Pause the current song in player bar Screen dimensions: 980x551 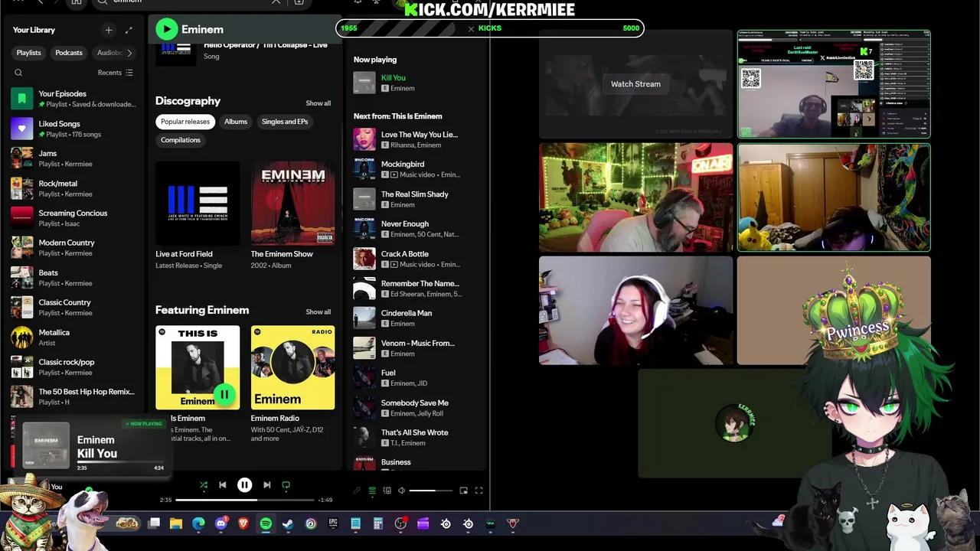point(244,485)
